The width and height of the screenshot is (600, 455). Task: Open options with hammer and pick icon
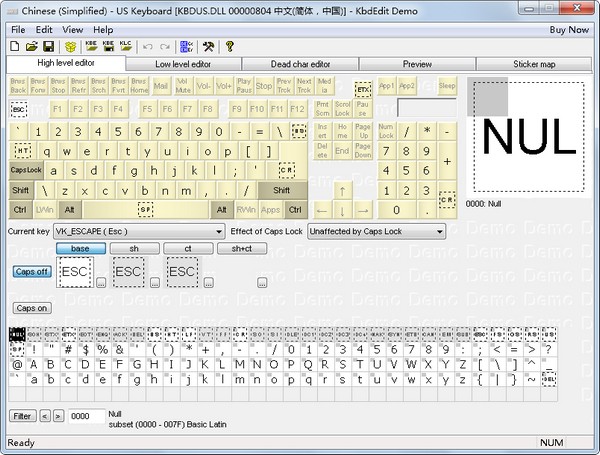point(209,46)
